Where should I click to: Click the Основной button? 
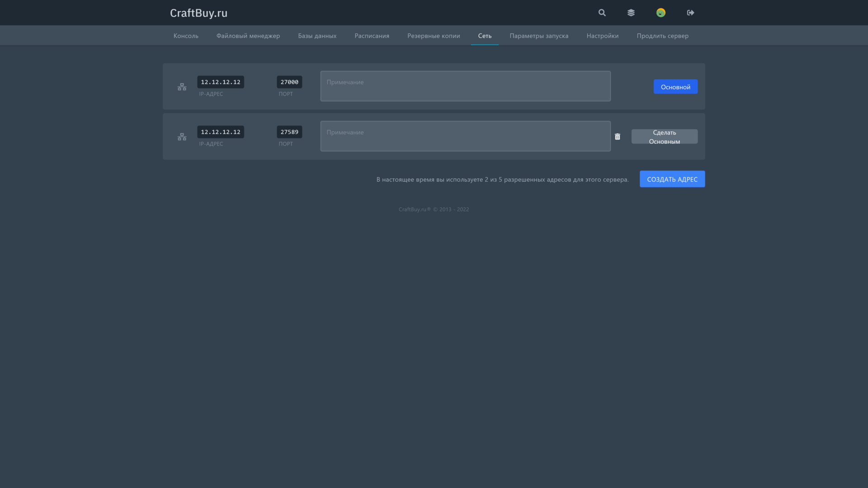coord(675,87)
